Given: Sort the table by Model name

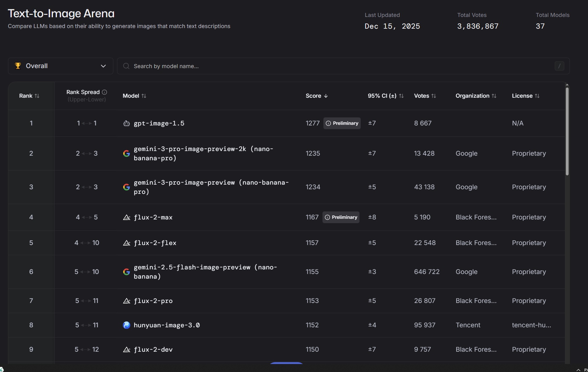Looking at the screenshot, I should [x=134, y=96].
